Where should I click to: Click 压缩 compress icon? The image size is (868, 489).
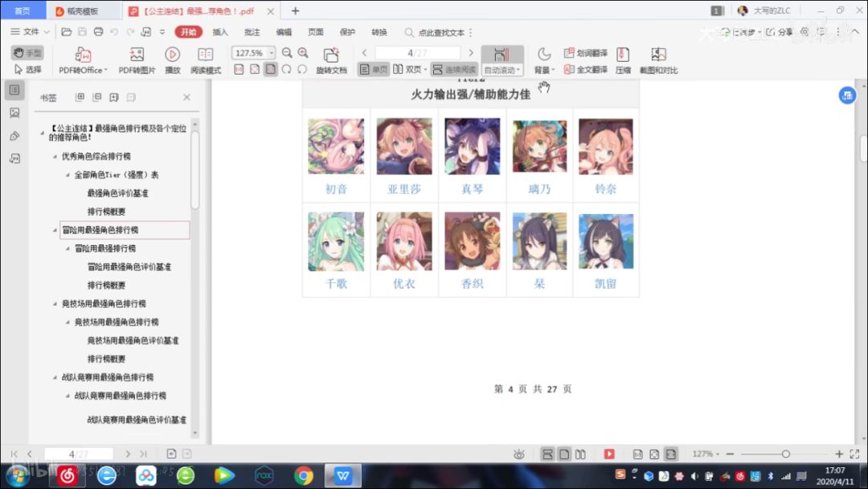click(x=623, y=60)
